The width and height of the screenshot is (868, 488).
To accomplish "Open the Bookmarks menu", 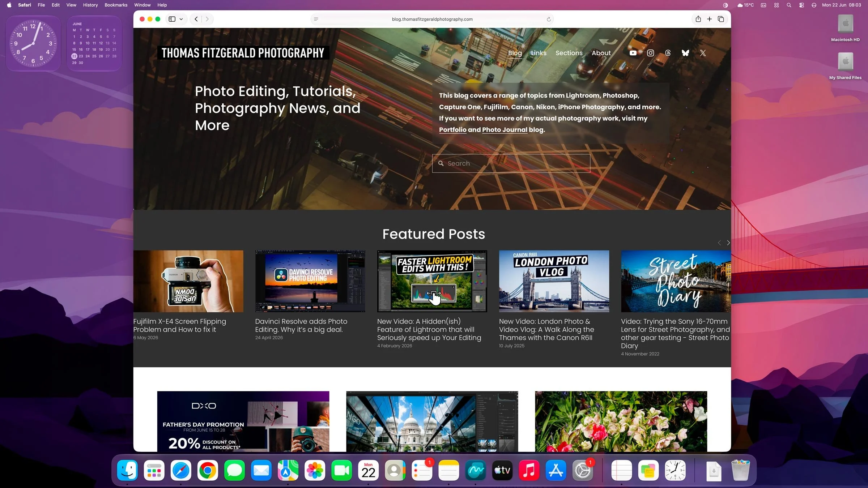I will tap(116, 5).
